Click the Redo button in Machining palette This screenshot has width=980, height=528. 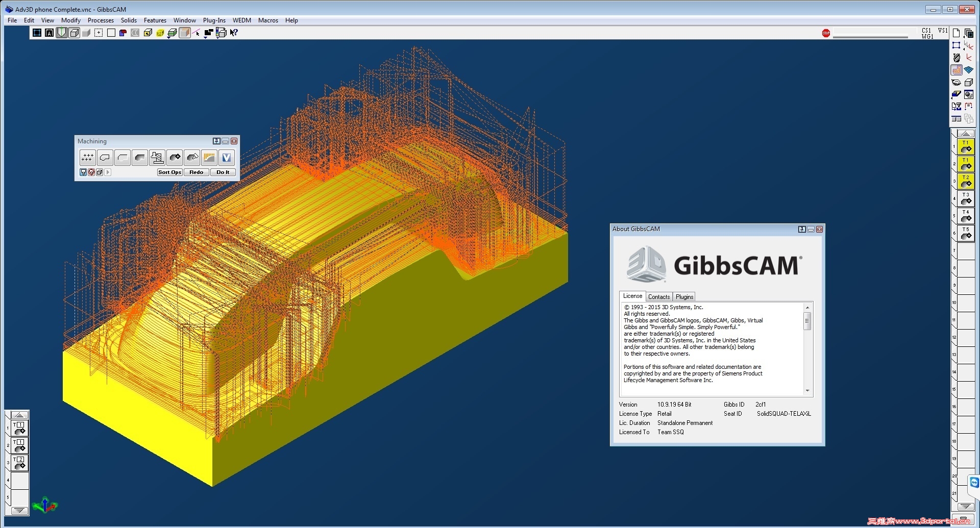[x=197, y=172]
